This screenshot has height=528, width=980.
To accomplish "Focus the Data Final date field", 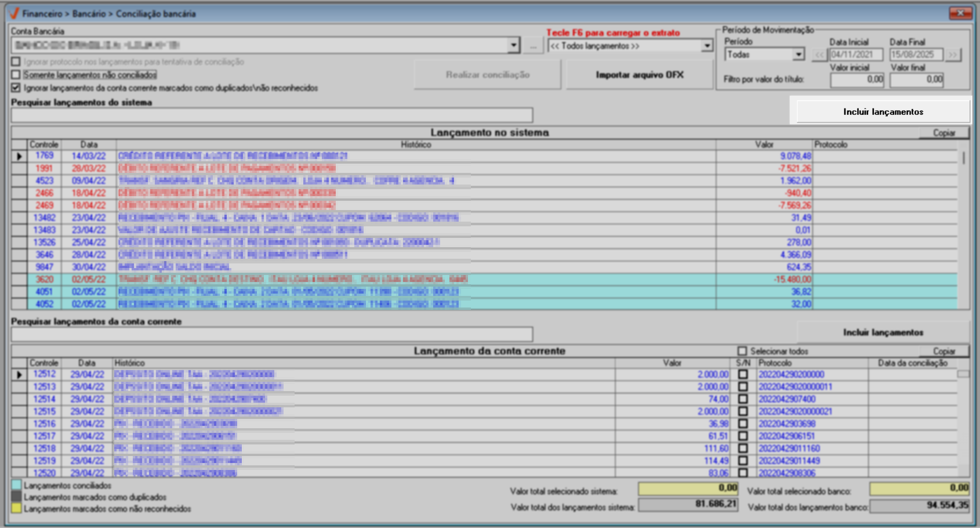I will (x=916, y=55).
